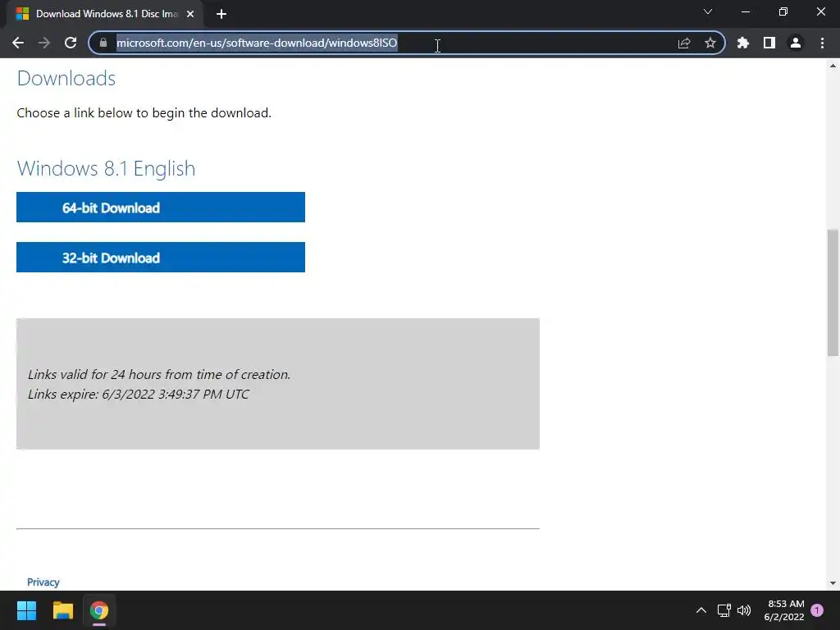Open the Privacy link
Viewport: 840px width, 630px height.
[43, 582]
